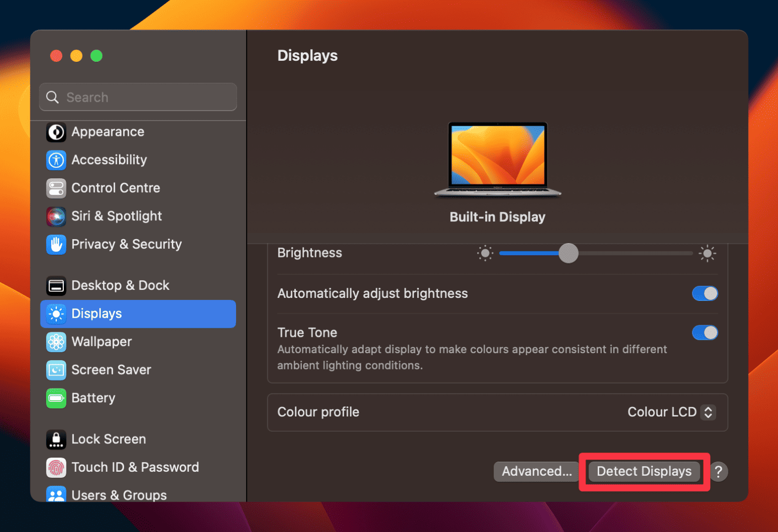Open Users & Groups settings

point(119,495)
